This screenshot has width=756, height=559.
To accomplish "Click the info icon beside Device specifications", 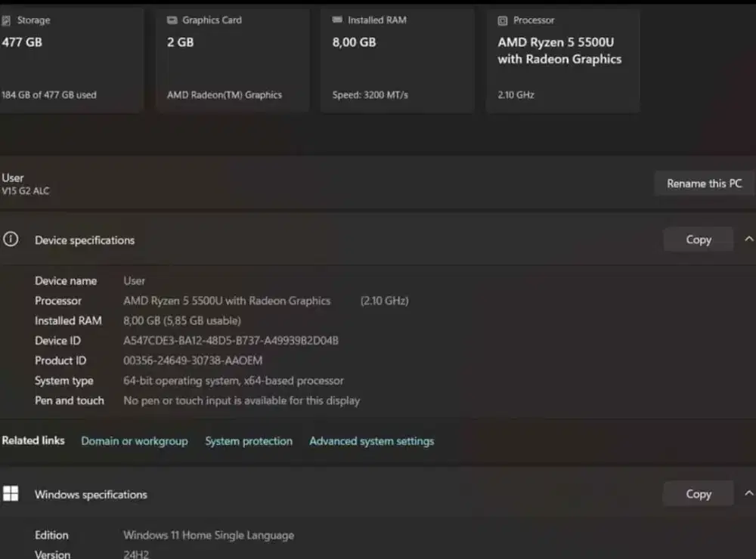I will pos(11,239).
